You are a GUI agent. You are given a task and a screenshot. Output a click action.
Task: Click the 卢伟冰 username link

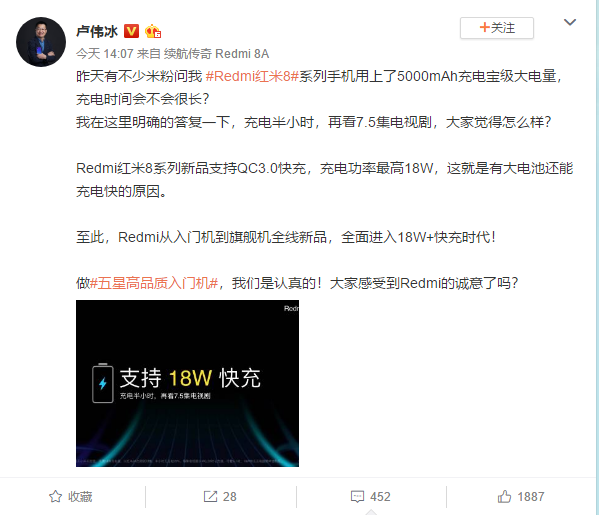point(97,31)
